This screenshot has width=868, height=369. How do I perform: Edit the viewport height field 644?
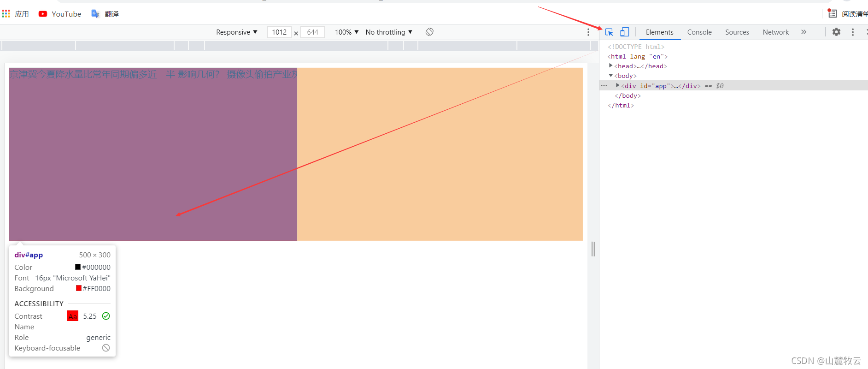(x=313, y=32)
